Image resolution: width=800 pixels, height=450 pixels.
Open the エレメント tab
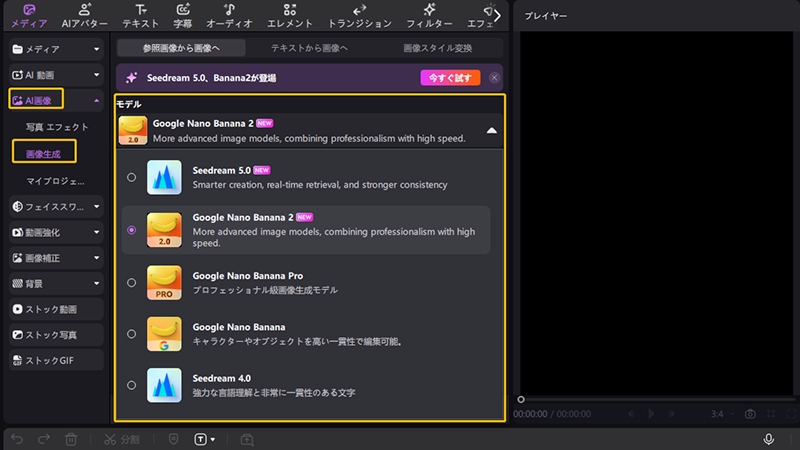(x=289, y=16)
